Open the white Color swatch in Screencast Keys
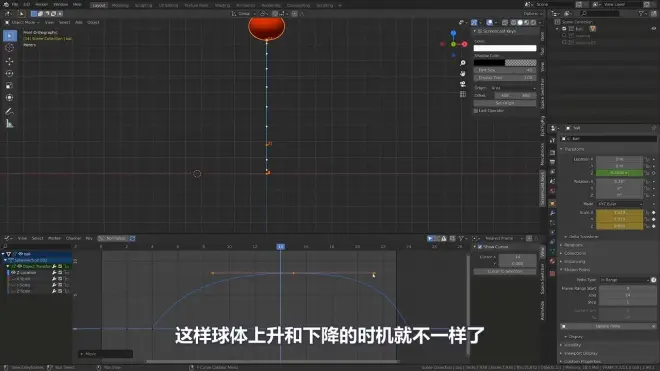 point(505,48)
